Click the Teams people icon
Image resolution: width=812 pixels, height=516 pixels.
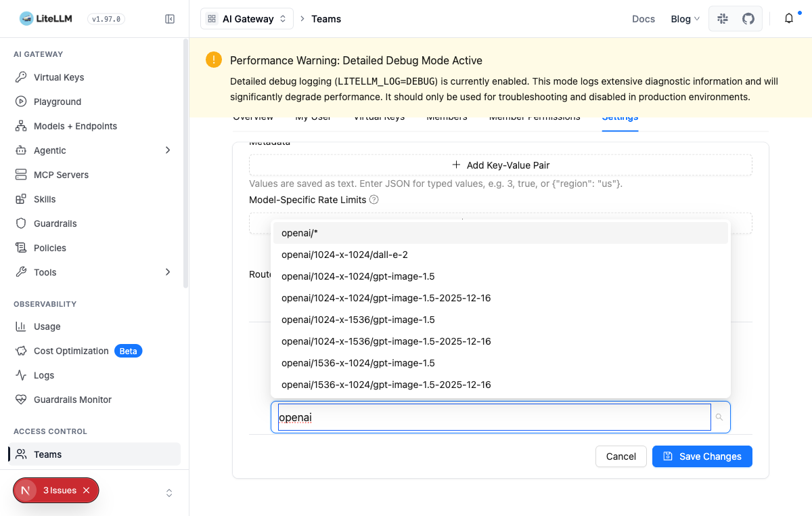pos(21,454)
